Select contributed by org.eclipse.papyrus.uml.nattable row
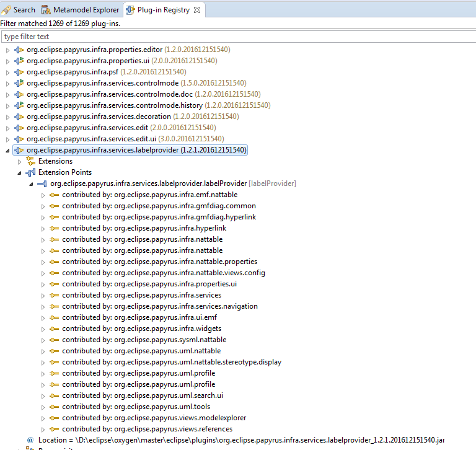The image size is (476, 450). (x=141, y=351)
